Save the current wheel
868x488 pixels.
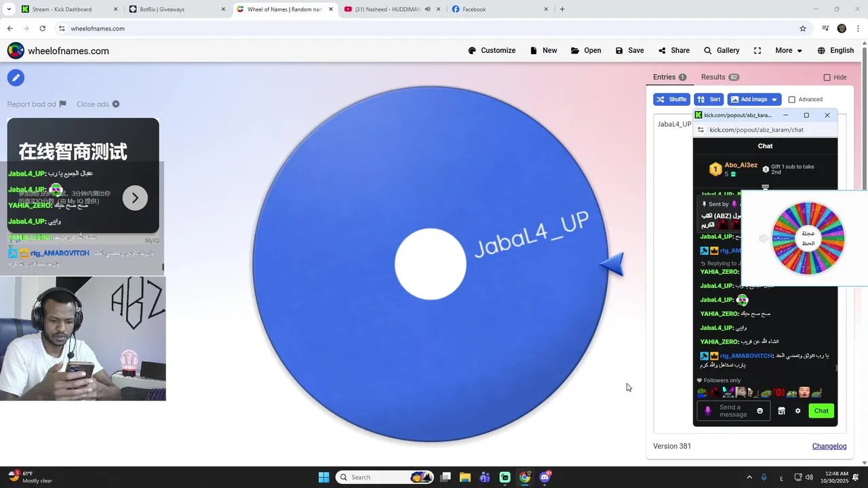629,51
